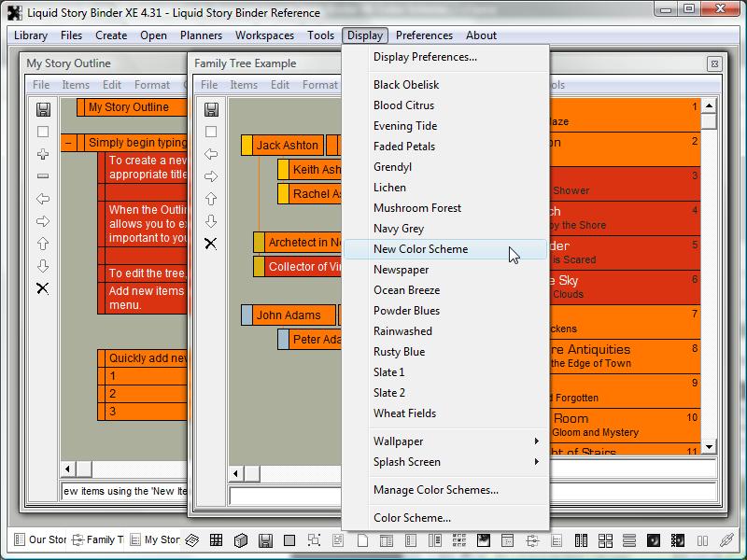Switch to the Family Tree taskbar tab
Viewport: 747px width, 560px height.
pyautogui.click(x=99, y=539)
